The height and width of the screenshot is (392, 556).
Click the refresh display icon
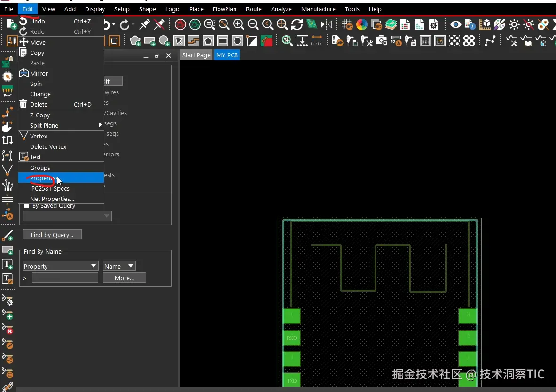click(x=297, y=24)
